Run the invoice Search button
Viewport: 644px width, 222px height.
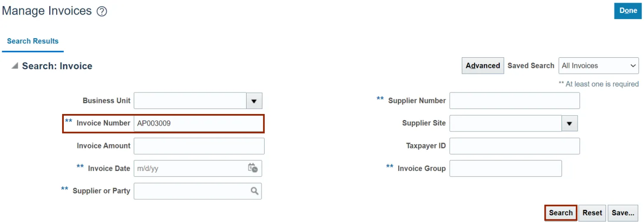click(560, 213)
